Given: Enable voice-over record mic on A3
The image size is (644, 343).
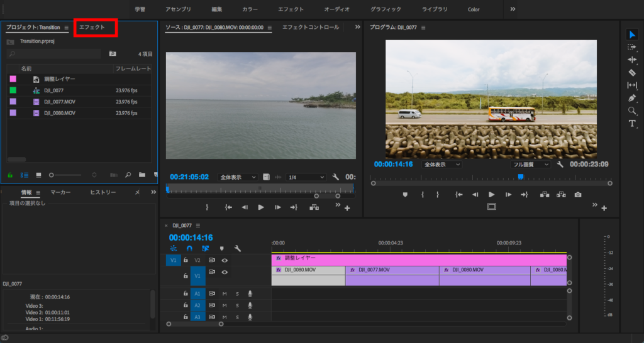Looking at the screenshot, I should pyautogui.click(x=250, y=317).
